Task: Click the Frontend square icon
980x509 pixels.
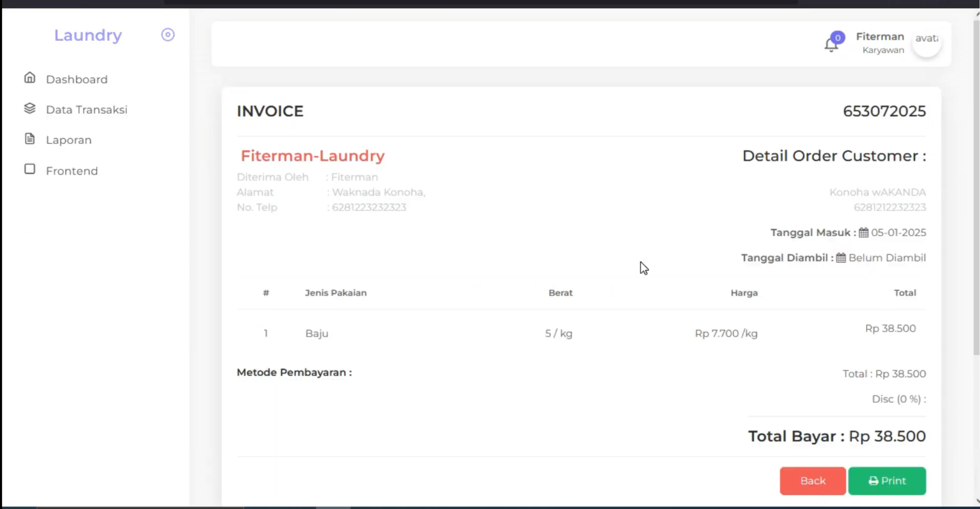Action: click(30, 169)
